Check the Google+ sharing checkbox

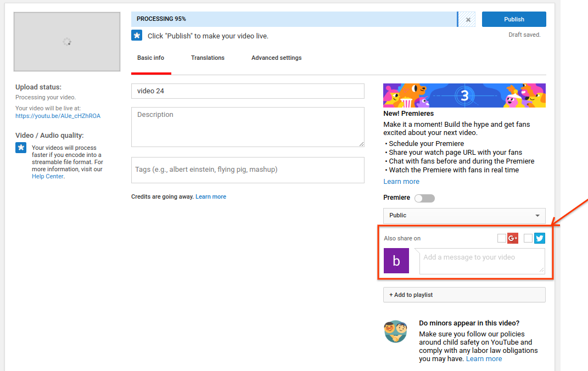point(501,238)
